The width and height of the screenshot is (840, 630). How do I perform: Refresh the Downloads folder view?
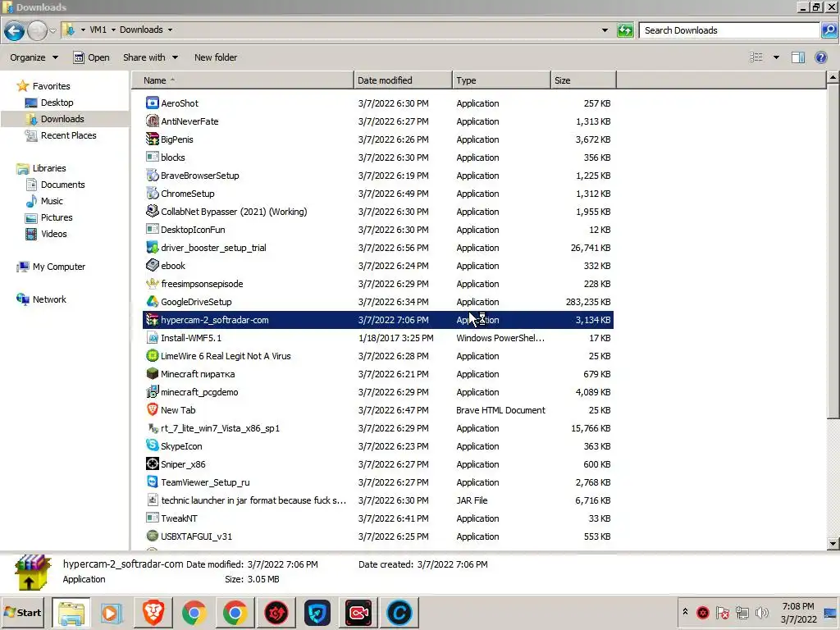point(625,30)
